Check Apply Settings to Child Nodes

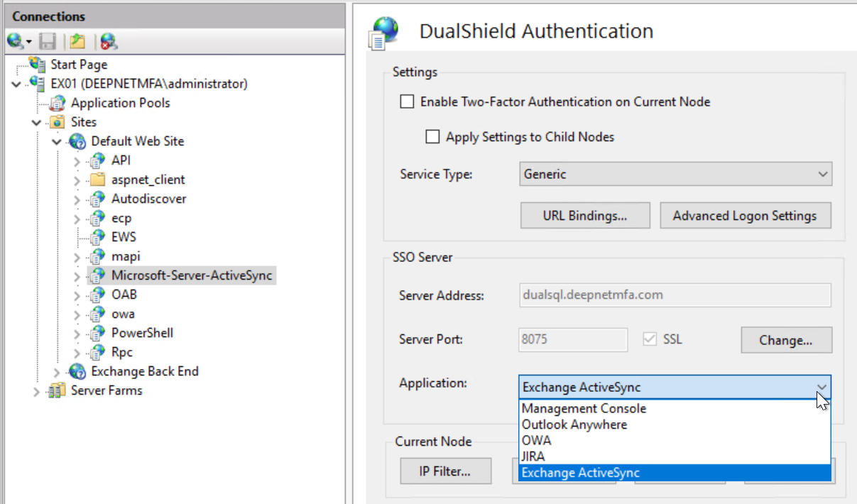pyautogui.click(x=432, y=137)
